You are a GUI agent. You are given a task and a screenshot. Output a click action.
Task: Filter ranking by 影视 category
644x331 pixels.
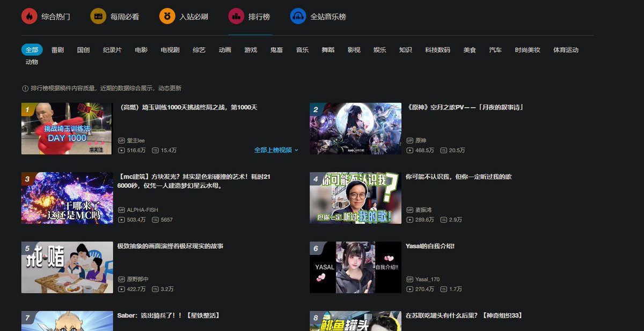click(354, 50)
